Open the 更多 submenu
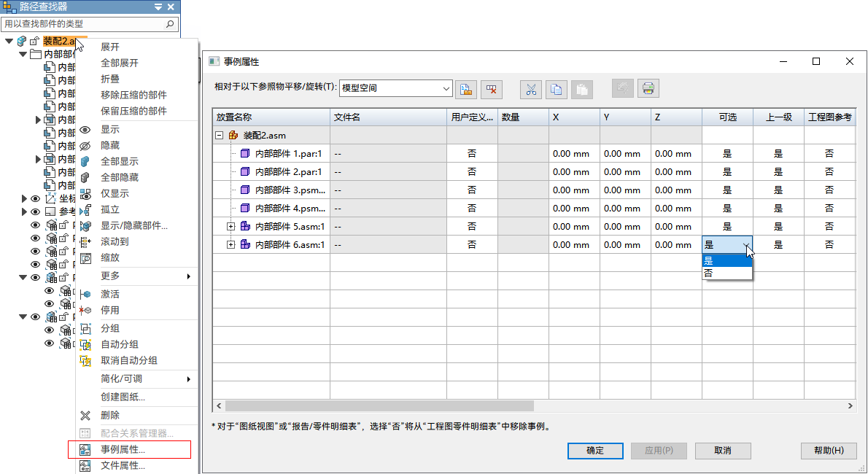This screenshot has height=474, width=868. pyautogui.click(x=137, y=276)
